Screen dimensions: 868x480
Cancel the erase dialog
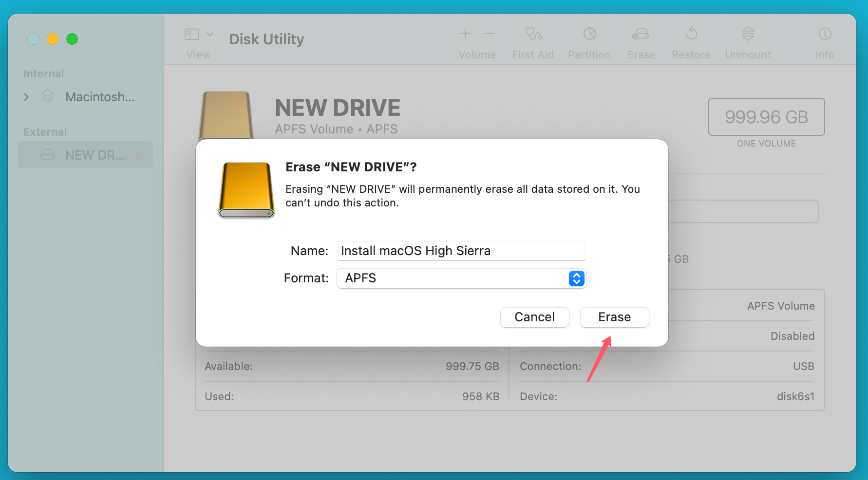tap(534, 317)
